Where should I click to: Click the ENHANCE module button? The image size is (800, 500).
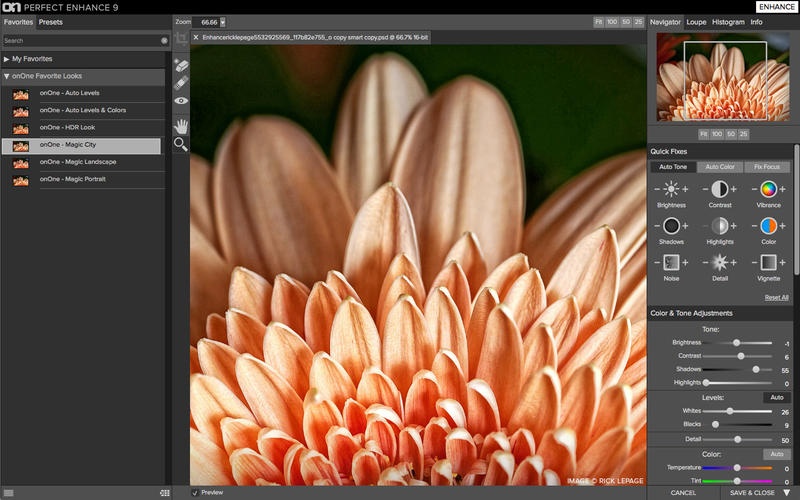tap(776, 7)
